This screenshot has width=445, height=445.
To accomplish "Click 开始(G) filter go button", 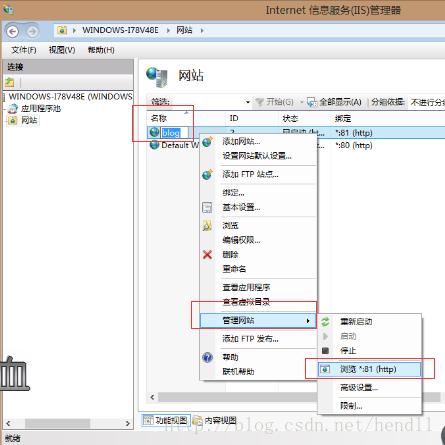I will pos(275,102).
